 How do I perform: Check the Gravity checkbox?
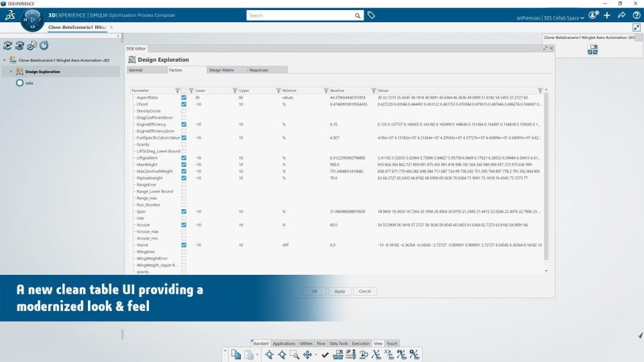tap(184, 145)
